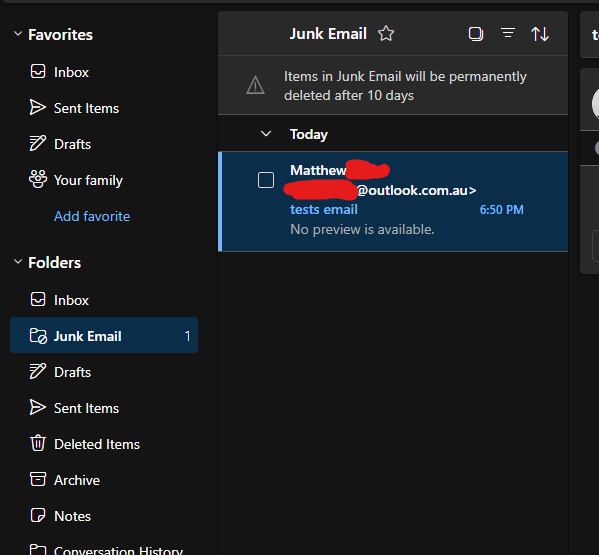
Task: Open the sort order arrows icon
Action: tap(540, 34)
